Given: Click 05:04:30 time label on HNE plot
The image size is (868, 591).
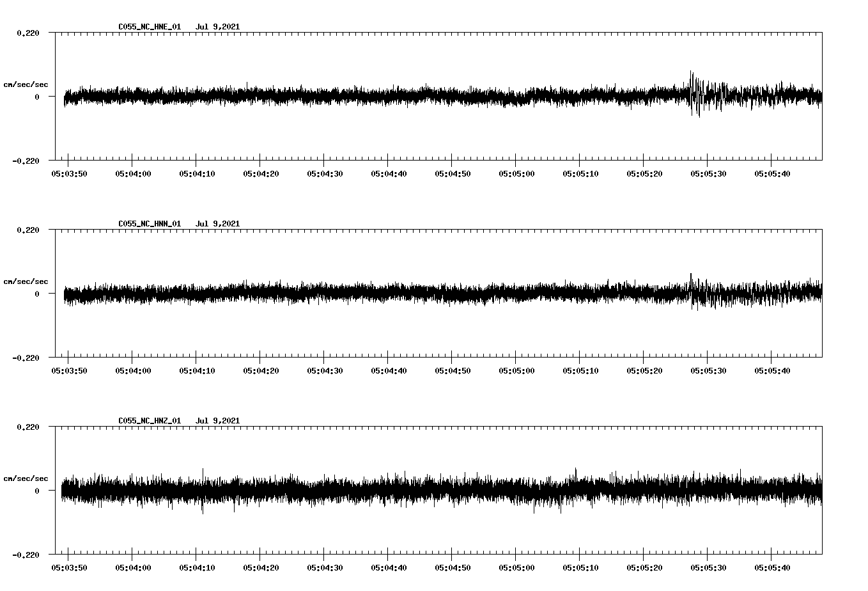Looking at the screenshot, I should point(325,174).
